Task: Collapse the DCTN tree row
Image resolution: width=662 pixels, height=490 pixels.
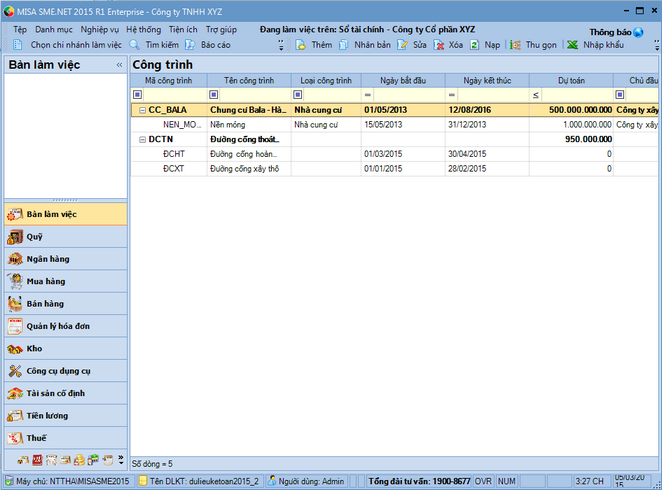Action: pos(142,140)
